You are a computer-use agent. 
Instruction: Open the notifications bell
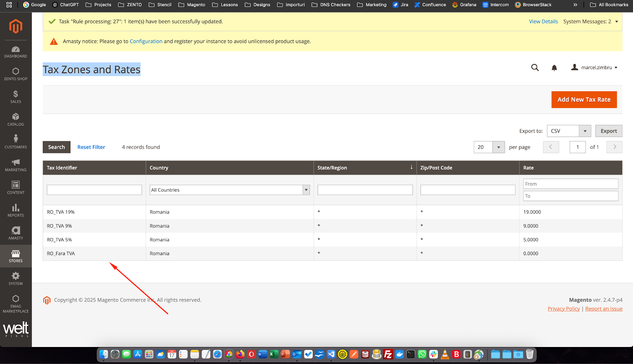[x=554, y=68]
